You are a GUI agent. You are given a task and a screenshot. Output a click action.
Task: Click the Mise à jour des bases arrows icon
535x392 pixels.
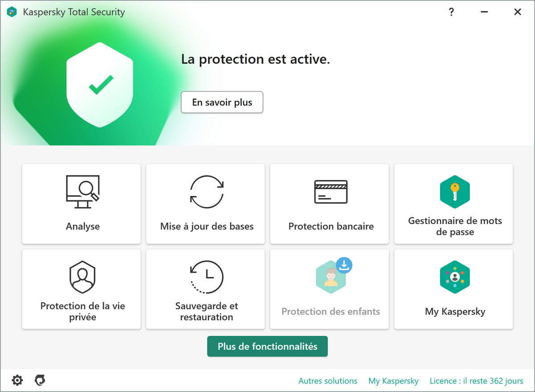coord(206,192)
